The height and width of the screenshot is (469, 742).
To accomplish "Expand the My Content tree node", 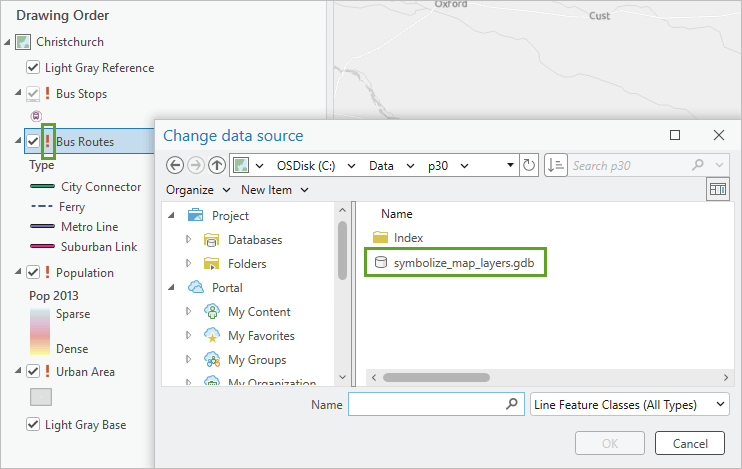I will click(188, 311).
